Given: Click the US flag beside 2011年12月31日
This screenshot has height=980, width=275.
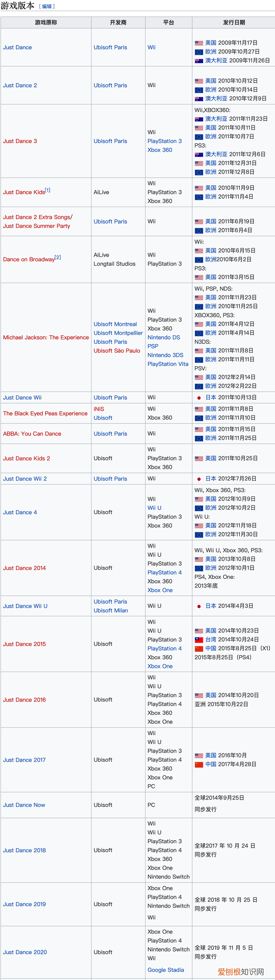Looking at the screenshot, I should pyautogui.click(x=199, y=163).
